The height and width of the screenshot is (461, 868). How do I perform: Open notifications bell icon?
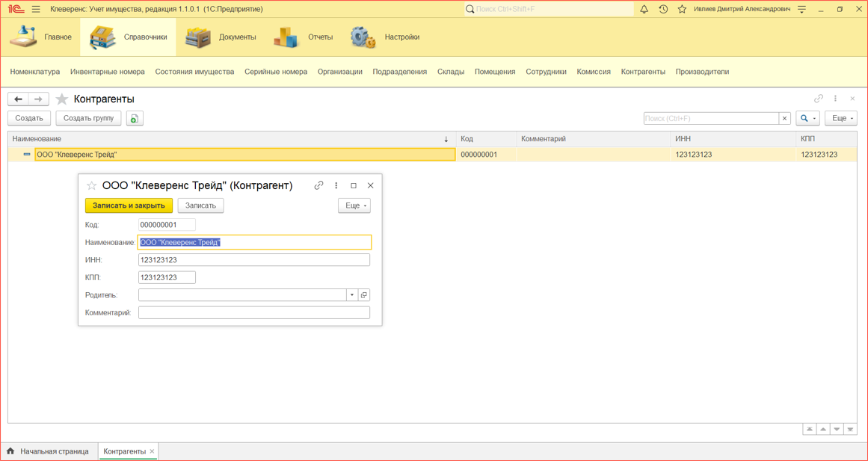pos(644,10)
